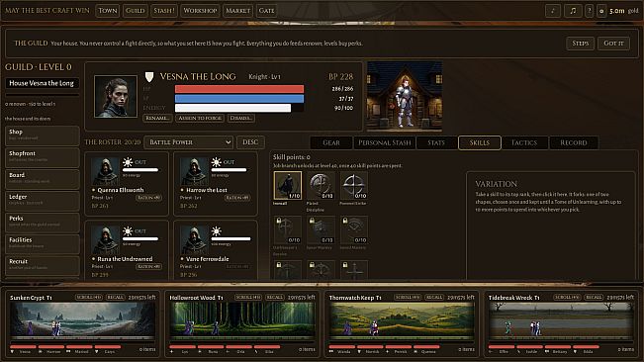The width and height of the screenshot is (644, 362).
Task: Switch to the Personal Stash tab
Action: tap(385, 142)
